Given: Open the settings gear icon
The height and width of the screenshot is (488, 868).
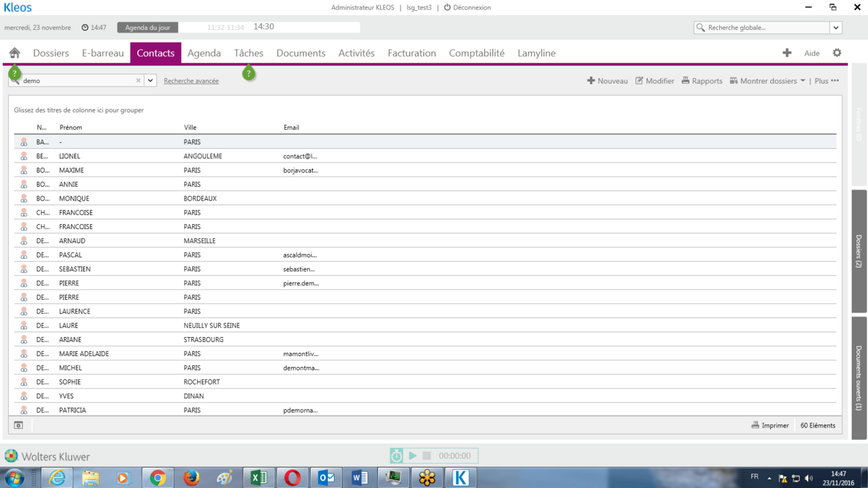Looking at the screenshot, I should coord(837,53).
